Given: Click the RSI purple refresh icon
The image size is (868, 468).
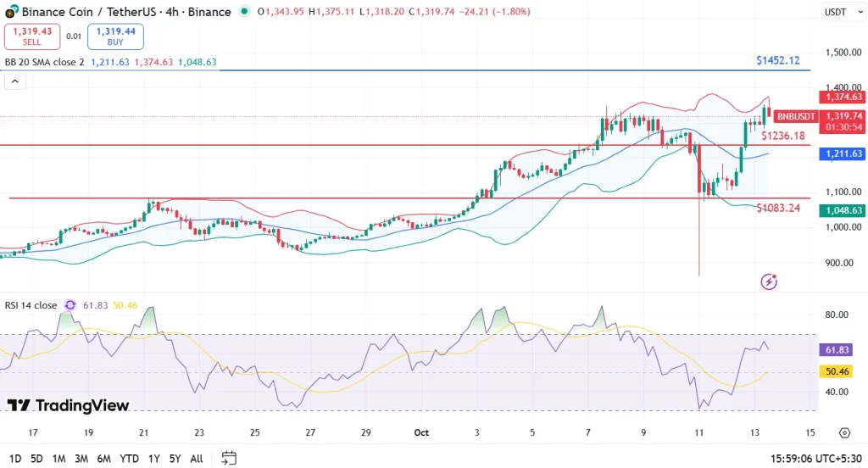Looking at the screenshot, I should pyautogui.click(x=70, y=305).
